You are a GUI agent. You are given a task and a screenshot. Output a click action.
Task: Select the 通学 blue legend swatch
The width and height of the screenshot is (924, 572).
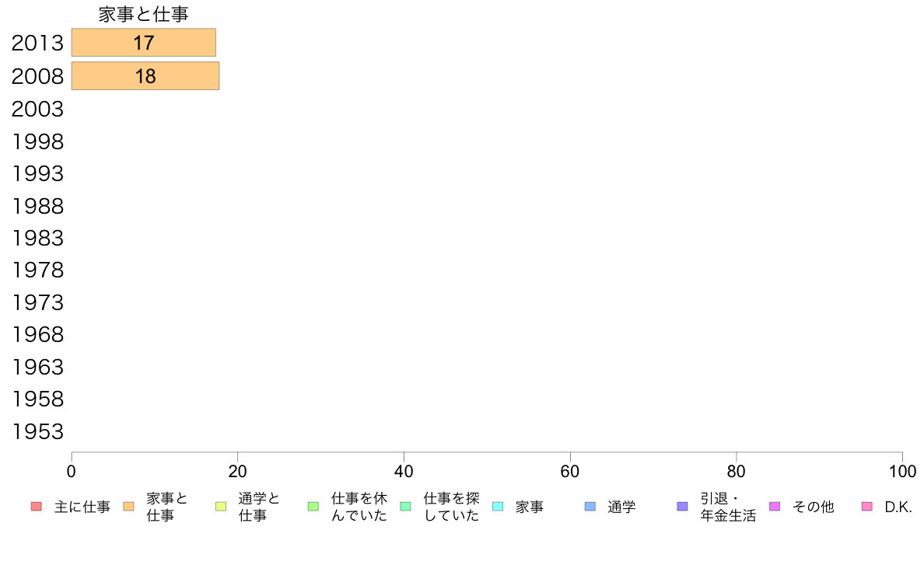tap(590, 507)
